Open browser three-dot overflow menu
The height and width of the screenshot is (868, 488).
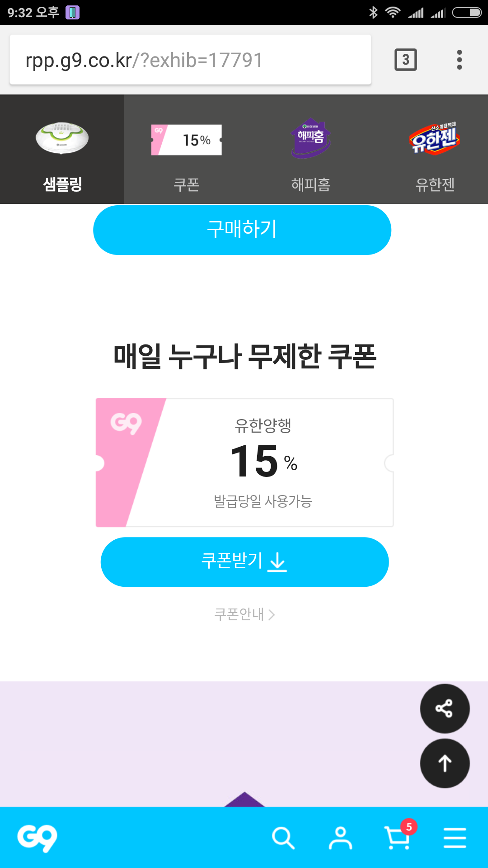pos(460,60)
